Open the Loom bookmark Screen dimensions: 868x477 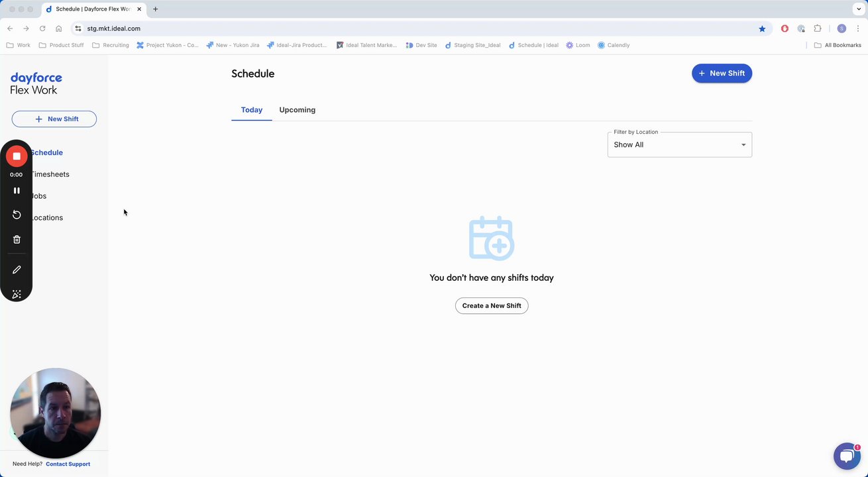(578, 45)
